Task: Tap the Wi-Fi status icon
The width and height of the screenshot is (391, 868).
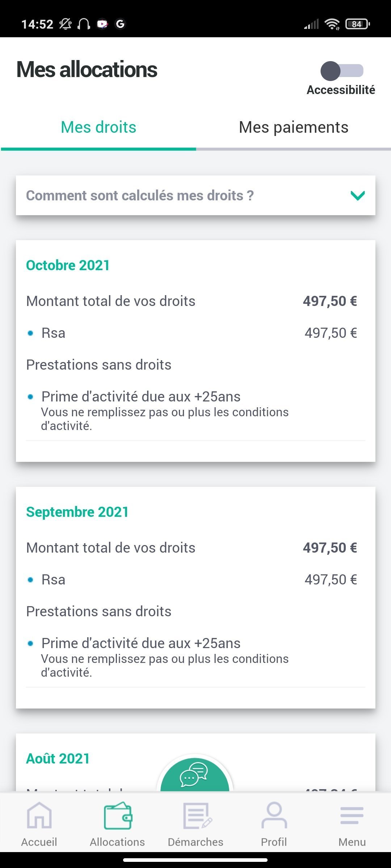Action: (332, 24)
